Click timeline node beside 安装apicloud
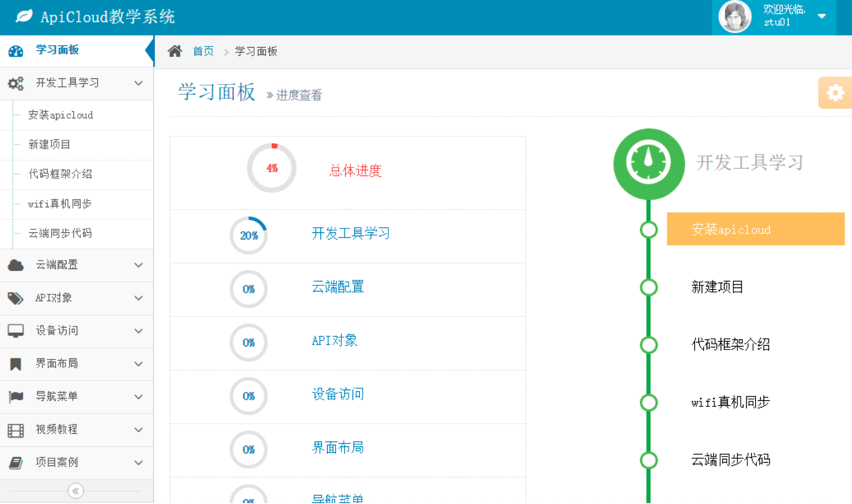Viewport: 852px width, 504px height. coord(649,230)
